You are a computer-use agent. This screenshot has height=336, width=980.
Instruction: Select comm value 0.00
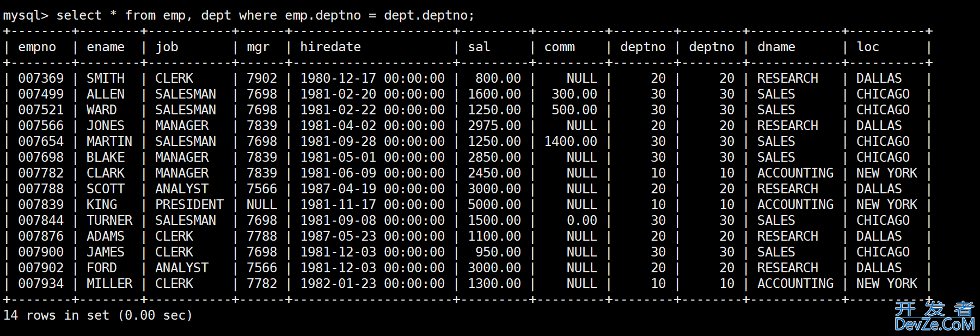(582, 221)
